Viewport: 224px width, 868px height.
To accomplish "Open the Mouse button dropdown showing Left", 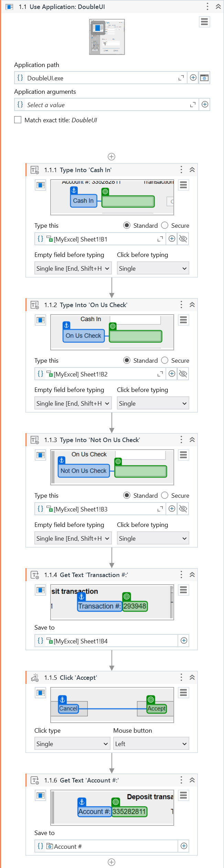I will coord(151,744).
